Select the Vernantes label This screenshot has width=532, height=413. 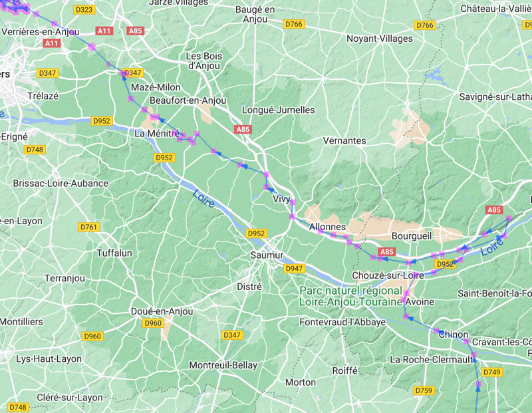click(344, 140)
